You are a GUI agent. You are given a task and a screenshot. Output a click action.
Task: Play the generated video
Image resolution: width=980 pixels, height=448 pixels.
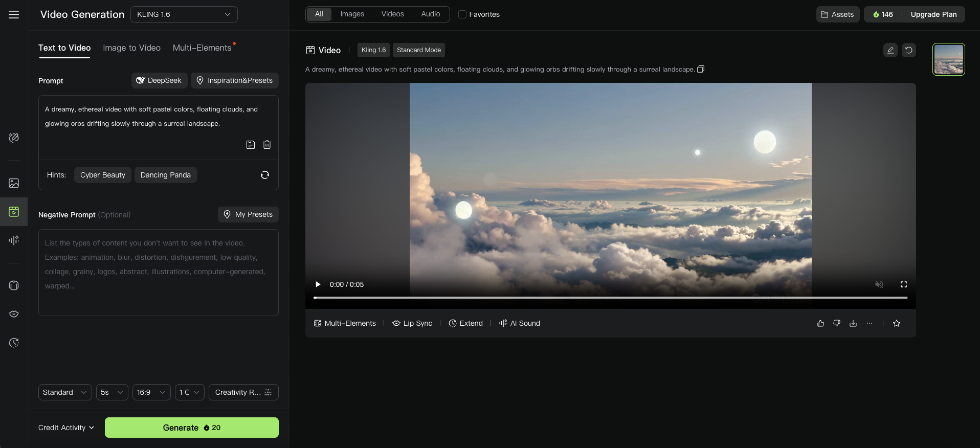[318, 284]
